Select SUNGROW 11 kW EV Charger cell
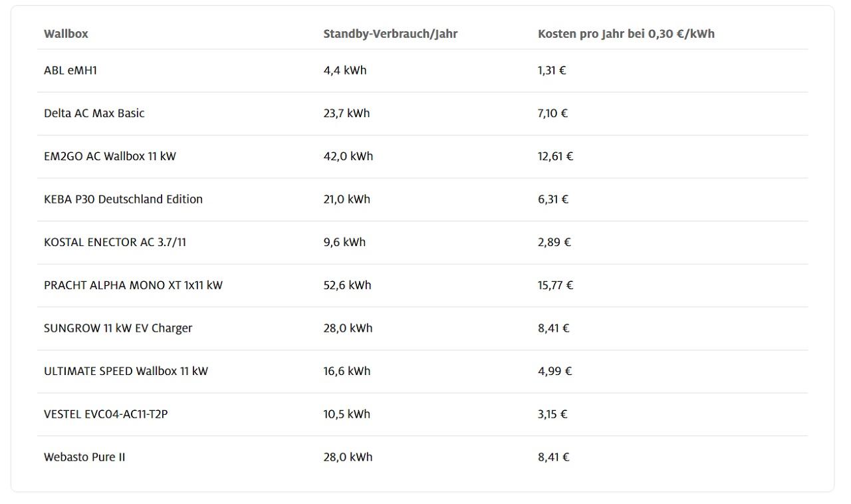 118,328
